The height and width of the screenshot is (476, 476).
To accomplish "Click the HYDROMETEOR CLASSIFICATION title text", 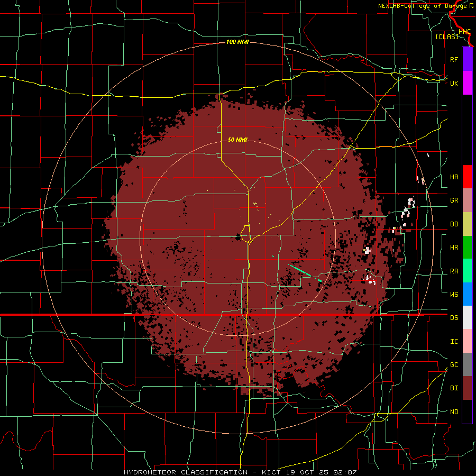I will 186,472.
